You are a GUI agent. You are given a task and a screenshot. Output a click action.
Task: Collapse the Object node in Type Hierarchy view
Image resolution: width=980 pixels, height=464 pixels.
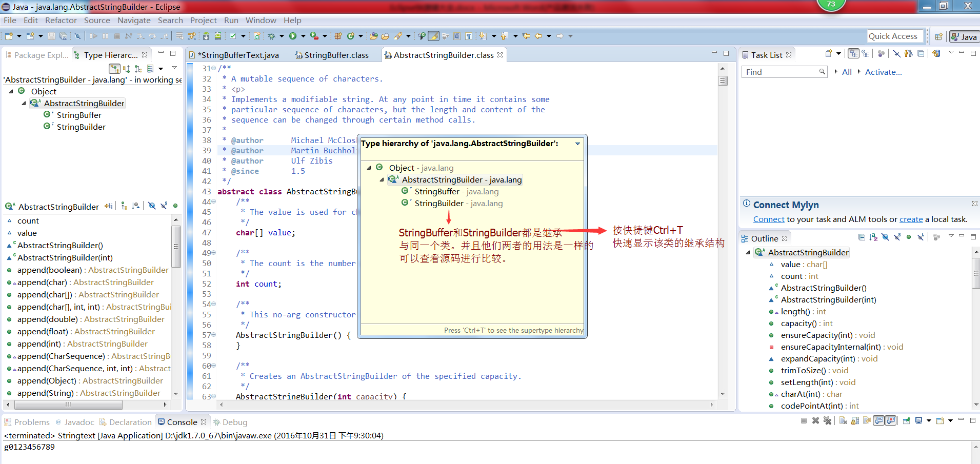11,91
